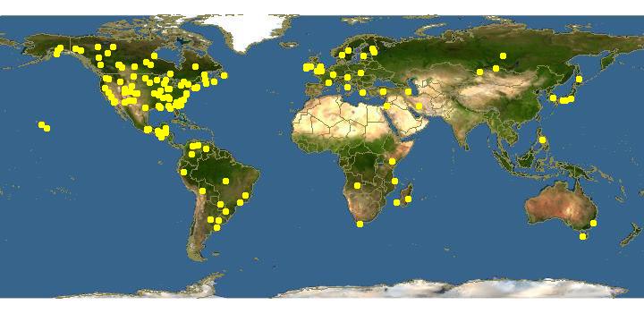Click the marker on Tanzania's coast
Image resolution: width=644 pixels, height=322 pixels.
pyautogui.click(x=394, y=181)
